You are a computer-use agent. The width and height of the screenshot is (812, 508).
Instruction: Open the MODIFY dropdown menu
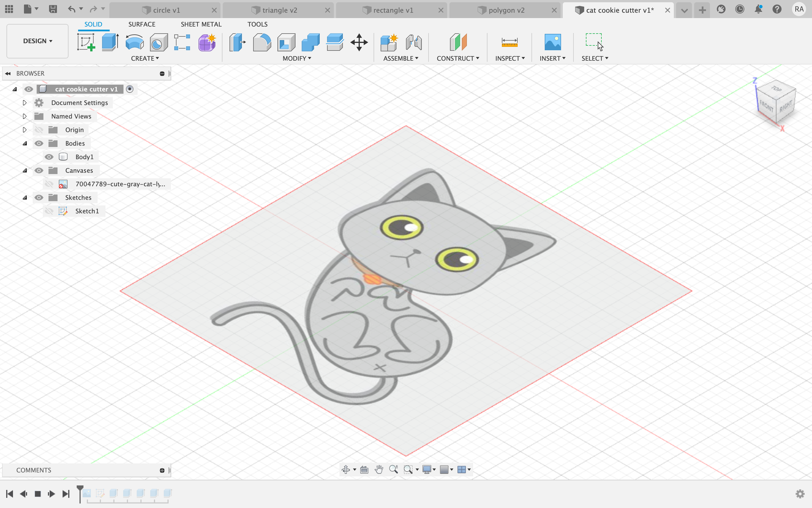297,58
